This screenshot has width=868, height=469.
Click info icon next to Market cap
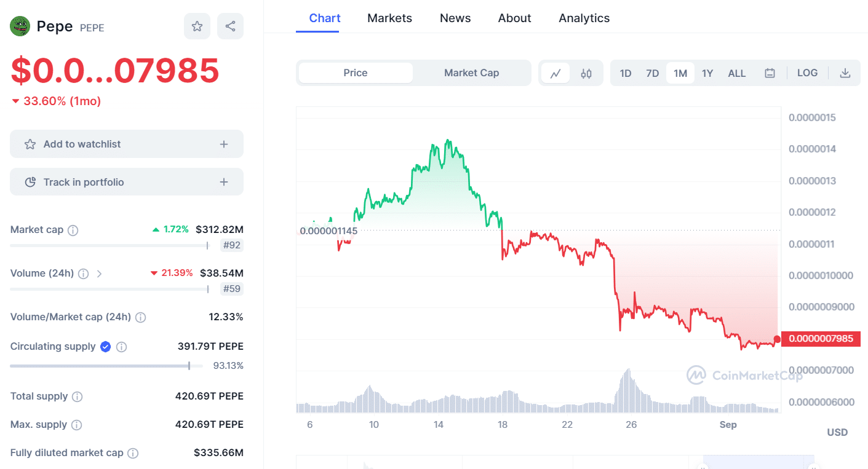73,231
